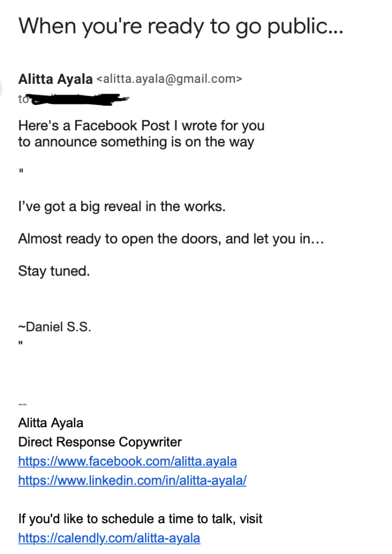Open the LinkedIn profile link in signature
This screenshot has height=554, width=392.
tap(132, 480)
